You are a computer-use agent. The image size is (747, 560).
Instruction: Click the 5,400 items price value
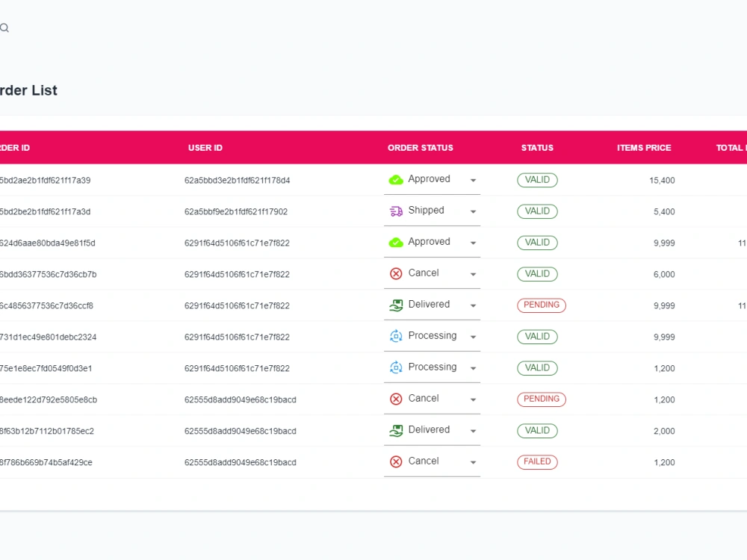point(664,212)
